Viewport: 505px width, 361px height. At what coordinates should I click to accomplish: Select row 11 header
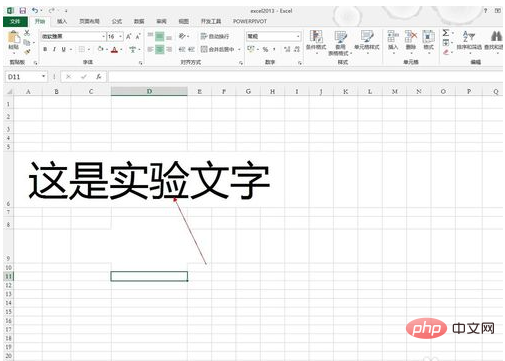pyautogui.click(x=8, y=276)
